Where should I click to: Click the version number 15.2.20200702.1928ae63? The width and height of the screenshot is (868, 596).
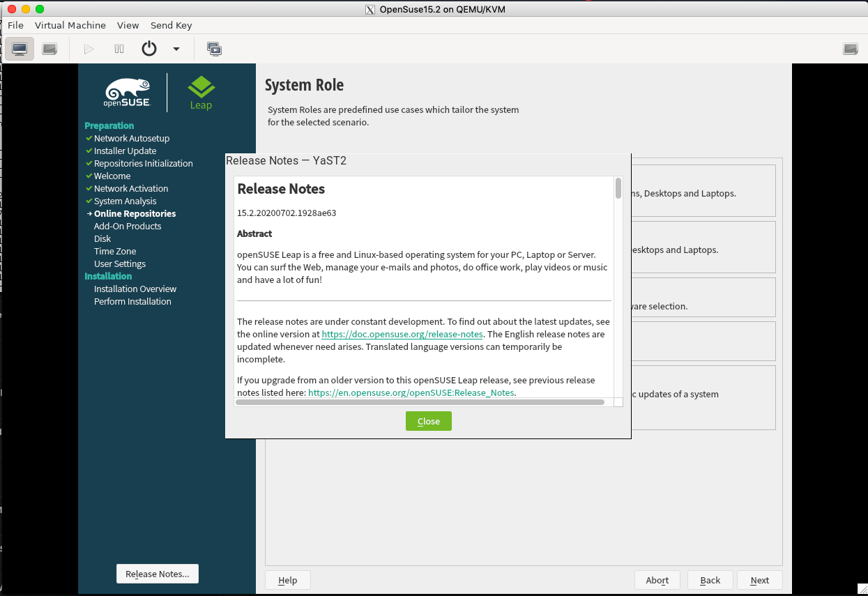287,213
